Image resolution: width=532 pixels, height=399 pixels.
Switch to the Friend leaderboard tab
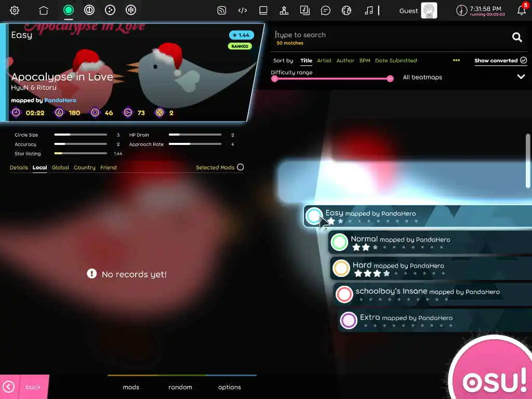pyautogui.click(x=109, y=167)
